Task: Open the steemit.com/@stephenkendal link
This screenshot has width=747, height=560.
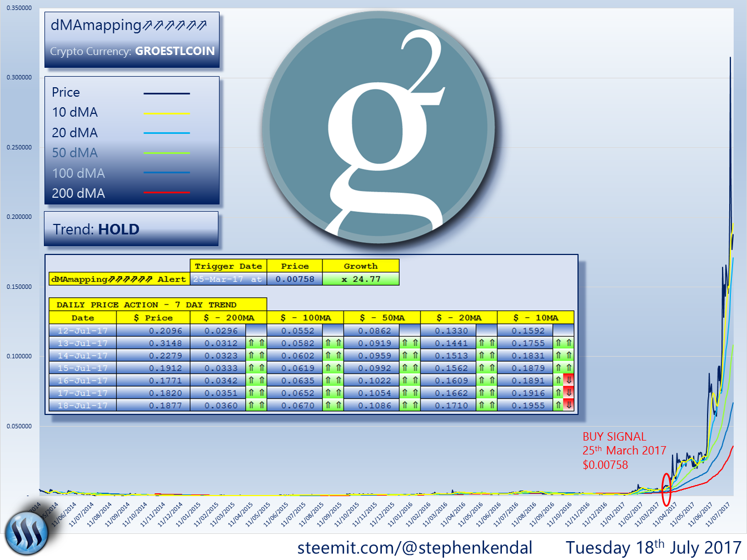Action: coord(415,548)
